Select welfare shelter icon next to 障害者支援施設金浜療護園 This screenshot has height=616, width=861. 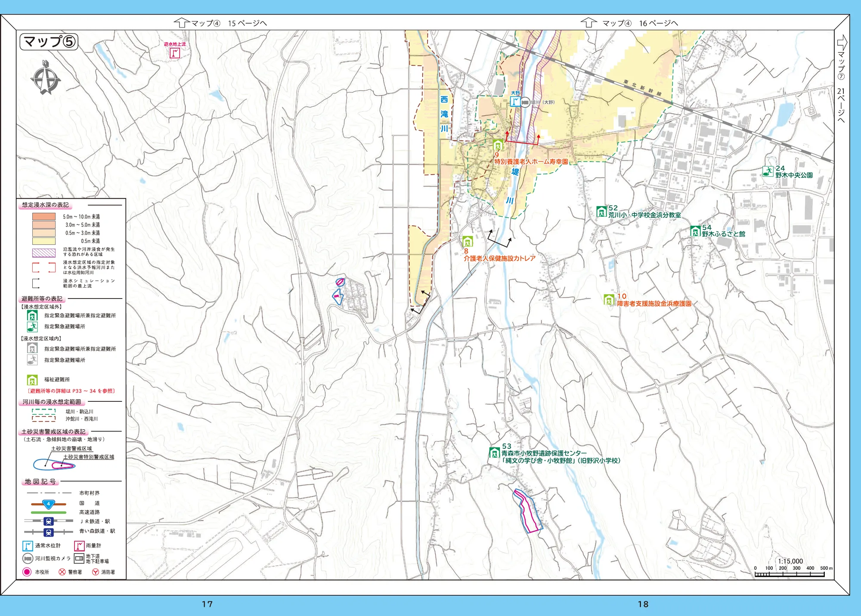coord(609,300)
